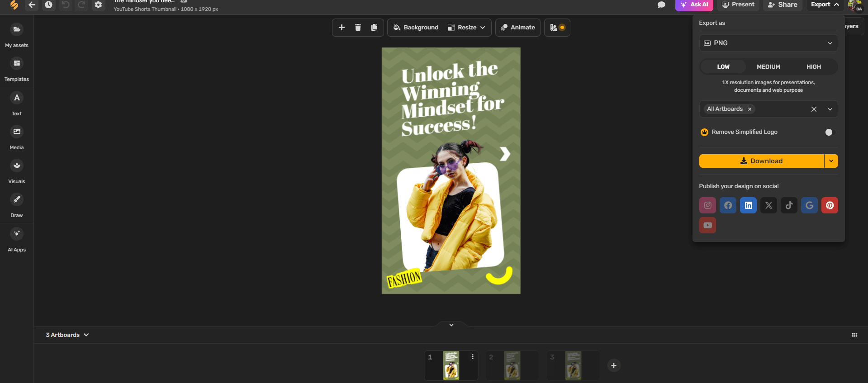
Task: Open PNG format dropdown
Action: pos(768,43)
